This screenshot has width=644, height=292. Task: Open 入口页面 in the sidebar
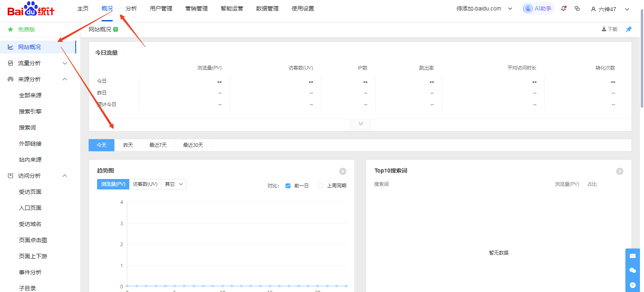coord(30,208)
